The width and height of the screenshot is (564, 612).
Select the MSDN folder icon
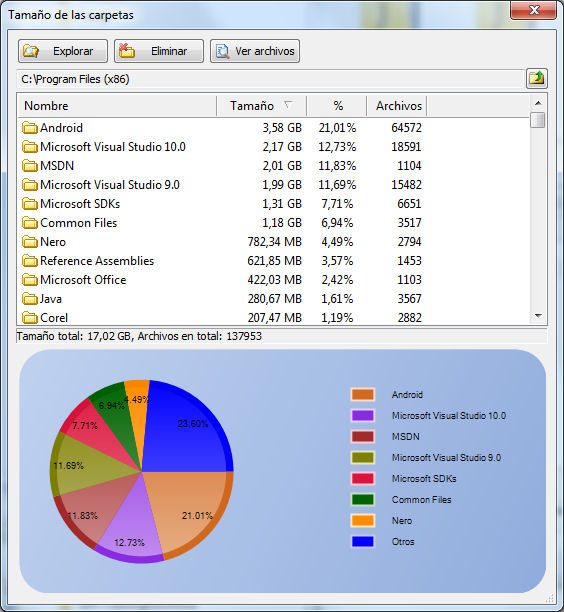pyautogui.click(x=30, y=166)
